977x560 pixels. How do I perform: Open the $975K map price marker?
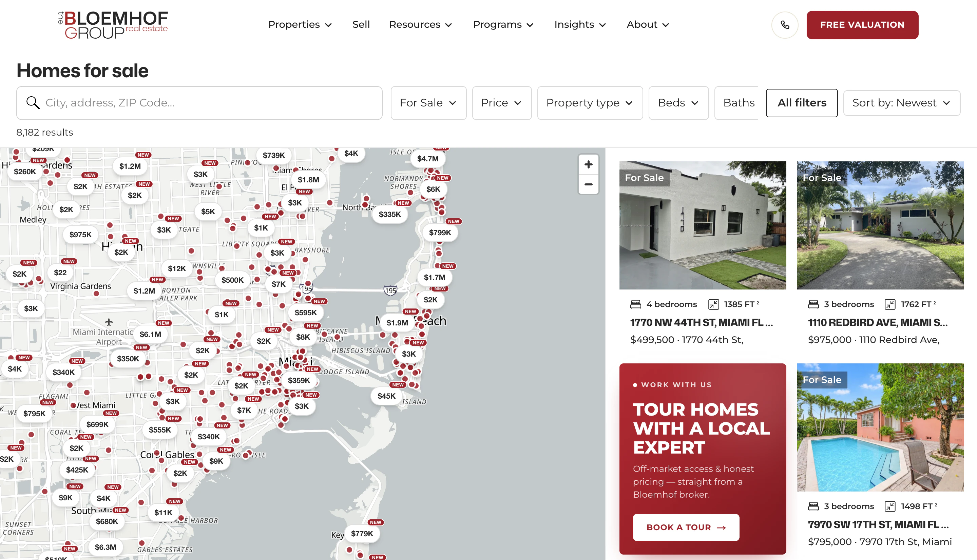click(80, 235)
